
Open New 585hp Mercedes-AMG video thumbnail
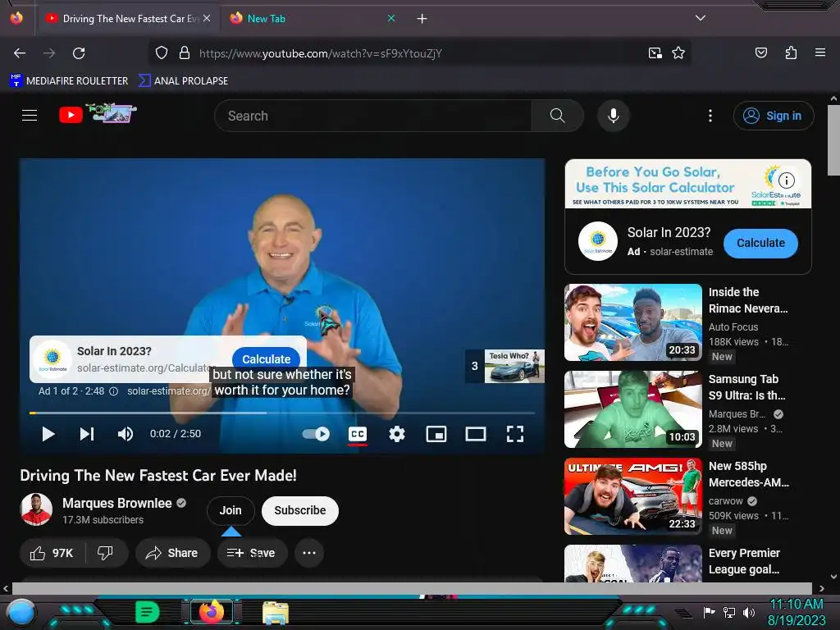coord(633,496)
